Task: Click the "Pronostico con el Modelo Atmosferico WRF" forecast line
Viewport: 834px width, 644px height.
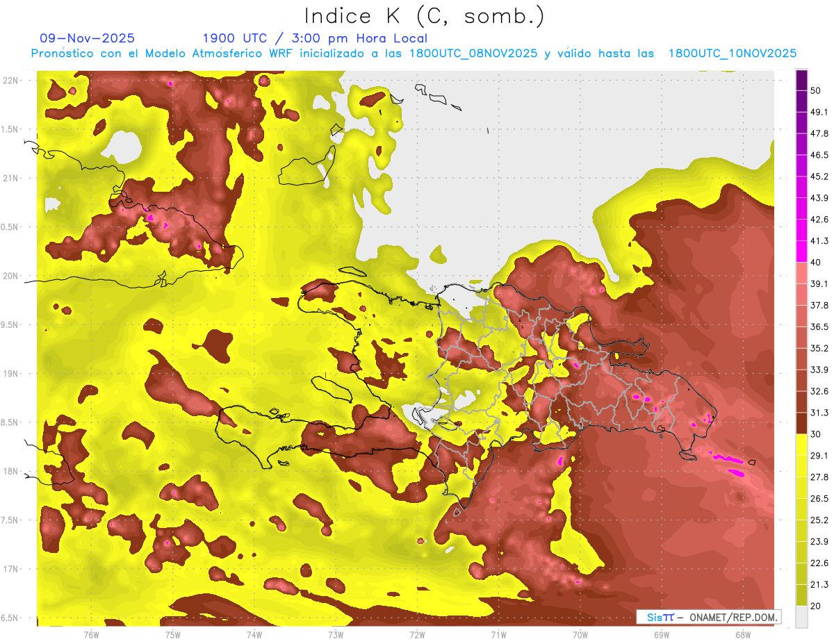Action: [x=414, y=53]
